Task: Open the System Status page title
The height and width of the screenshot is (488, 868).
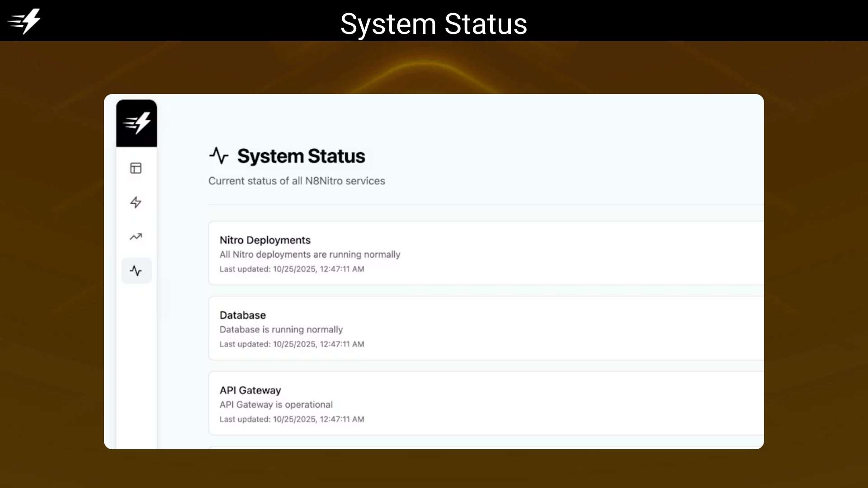Action: coord(301,156)
